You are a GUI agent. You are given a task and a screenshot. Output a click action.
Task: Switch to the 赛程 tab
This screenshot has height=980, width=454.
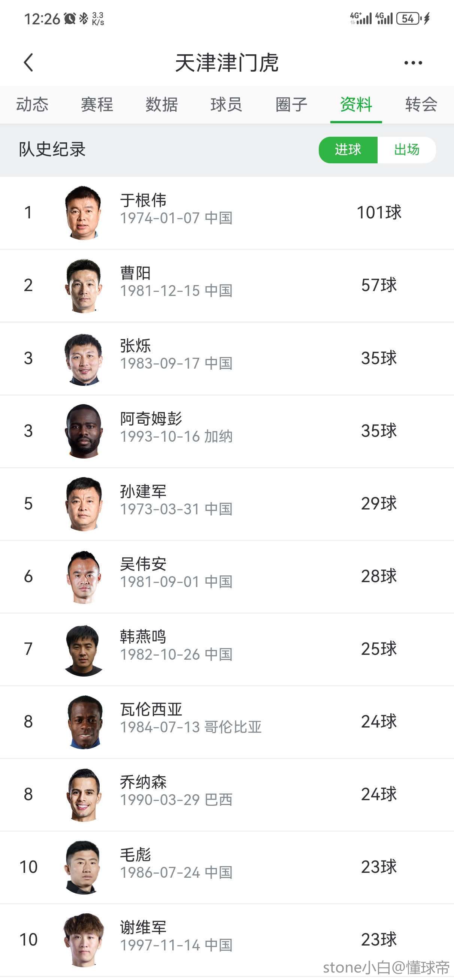pos(97,104)
